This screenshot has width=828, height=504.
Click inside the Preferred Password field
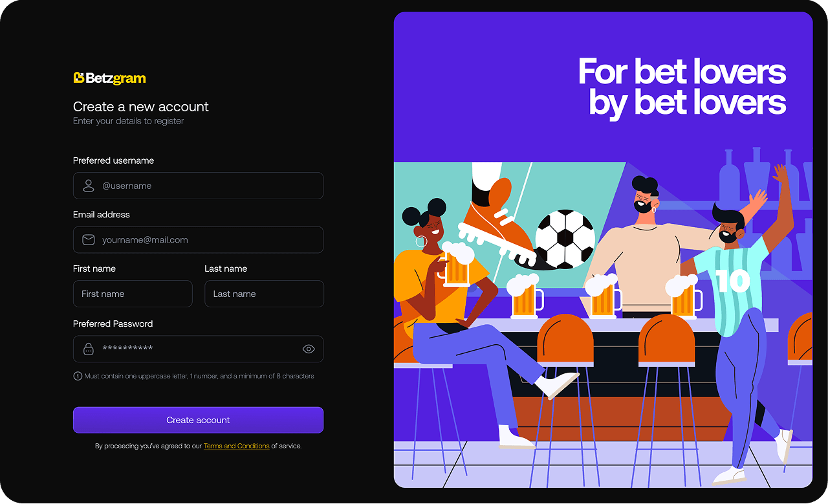pos(198,349)
